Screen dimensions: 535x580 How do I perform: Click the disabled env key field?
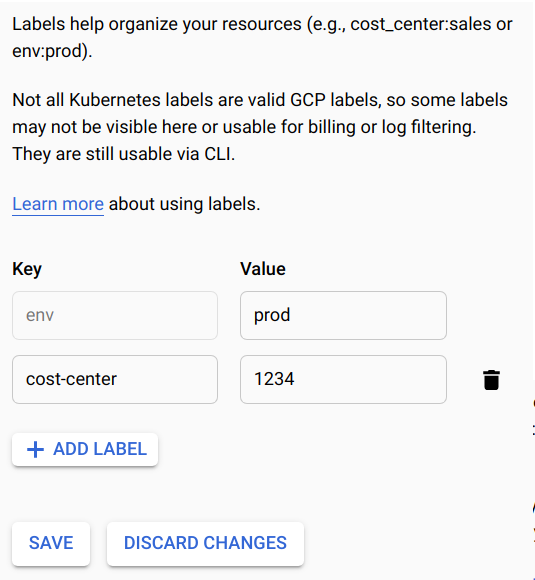pos(115,316)
